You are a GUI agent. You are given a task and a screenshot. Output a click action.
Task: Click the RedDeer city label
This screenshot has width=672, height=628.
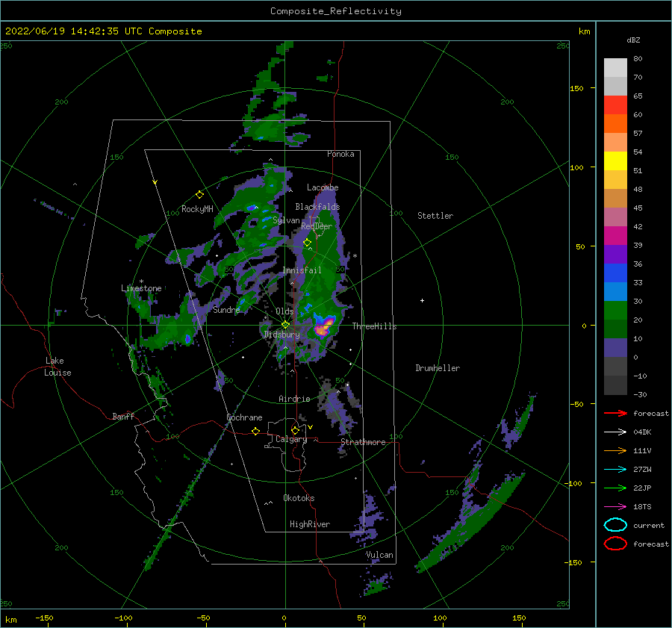tap(317, 226)
